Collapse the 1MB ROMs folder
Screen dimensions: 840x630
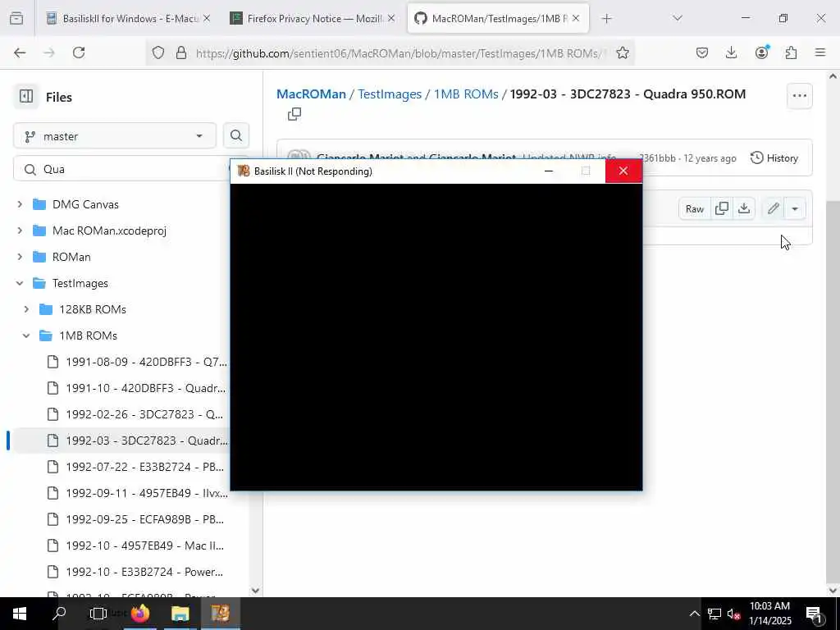coord(26,336)
